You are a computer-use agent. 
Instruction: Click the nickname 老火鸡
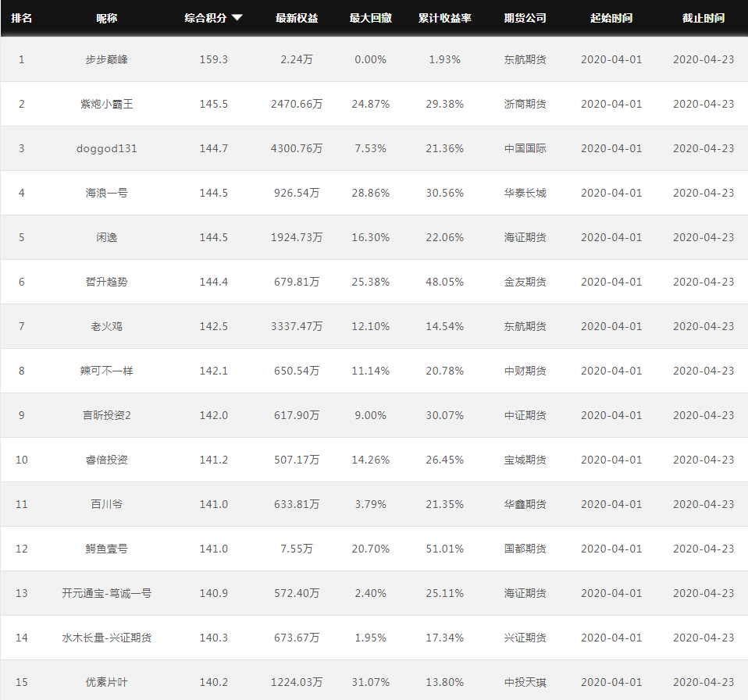point(107,326)
